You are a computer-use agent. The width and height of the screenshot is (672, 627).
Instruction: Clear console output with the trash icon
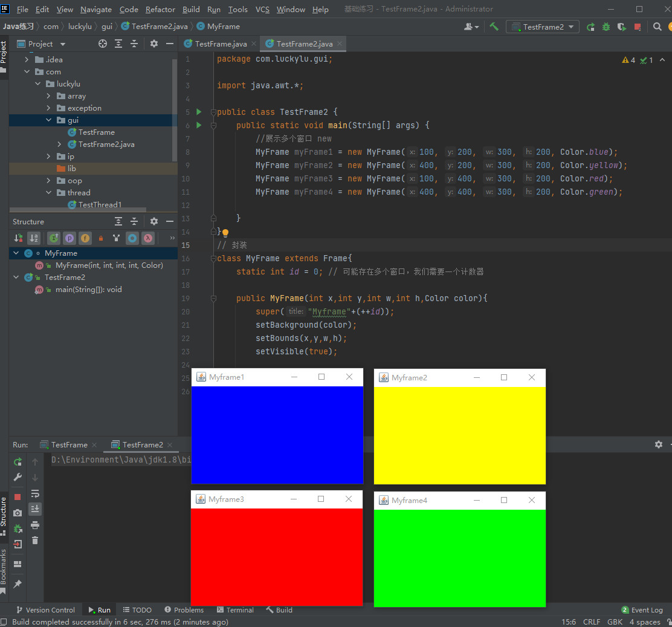click(x=35, y=541)
